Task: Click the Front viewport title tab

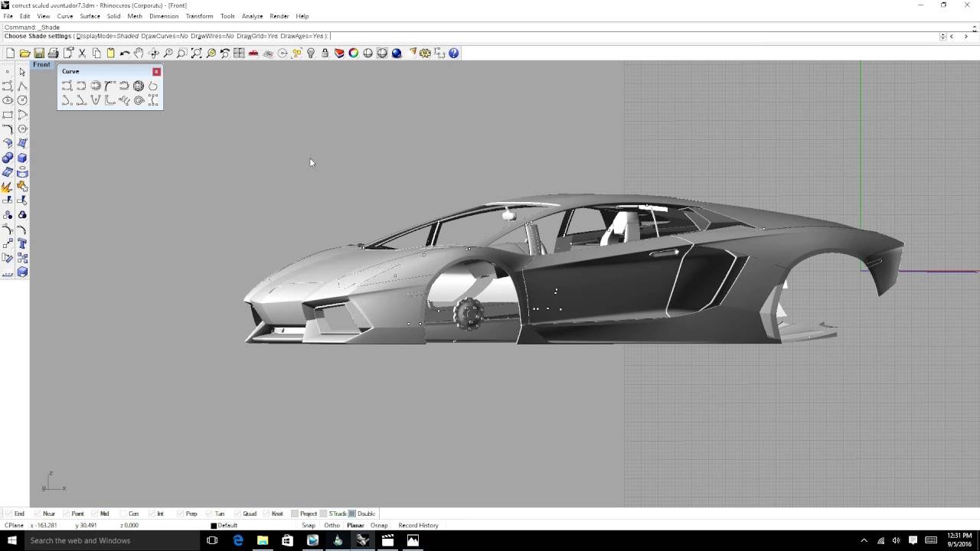Action: [x=41, y=65]
